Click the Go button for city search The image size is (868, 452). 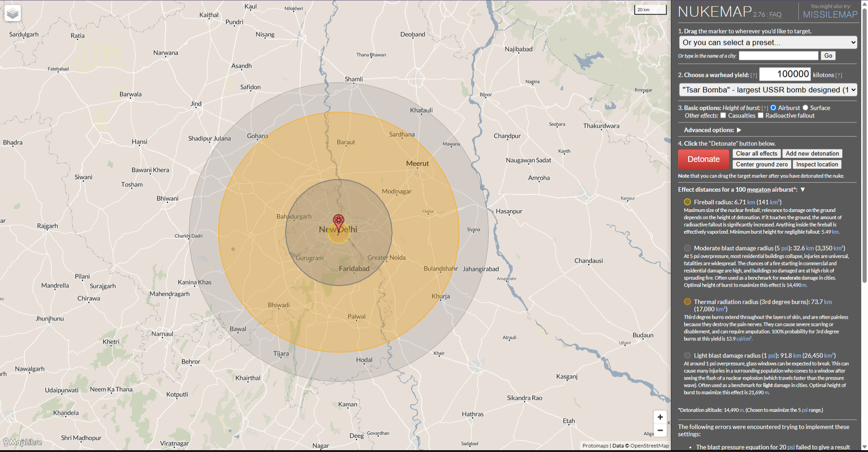coord(828,56)
